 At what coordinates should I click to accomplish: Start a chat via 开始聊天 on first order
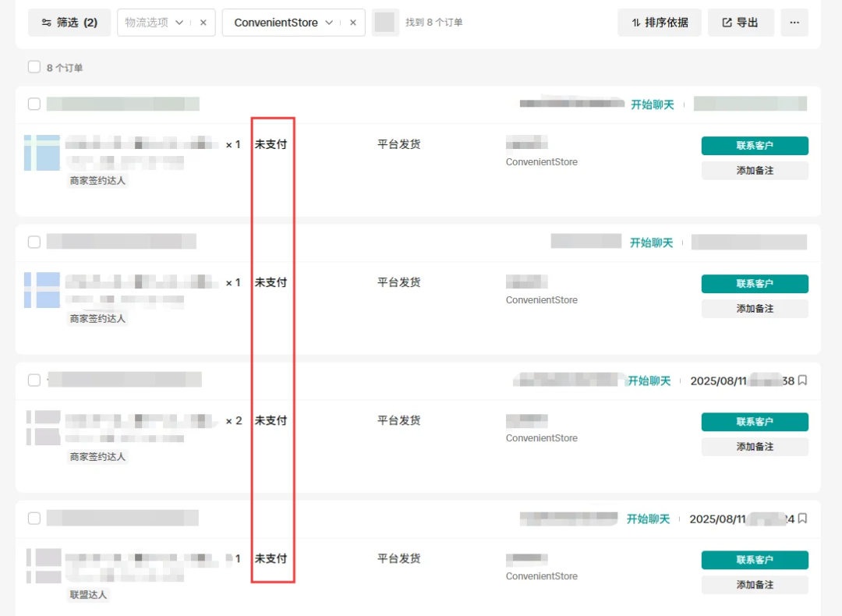(653, 103)
